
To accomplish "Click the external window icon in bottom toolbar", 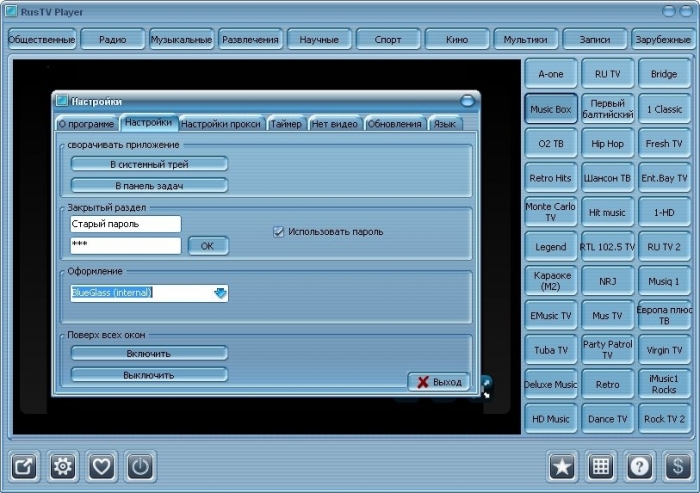I will 25,466.
